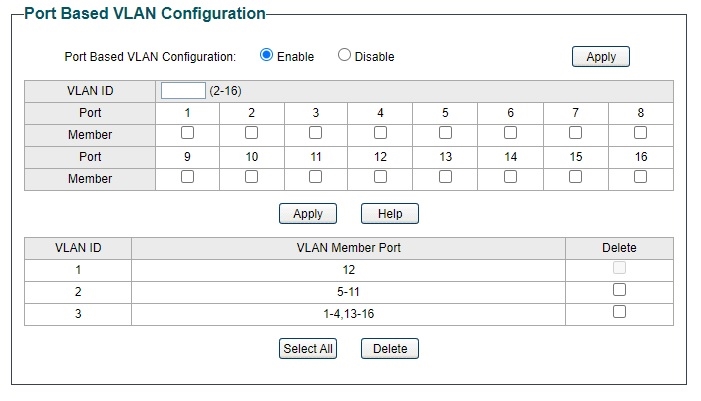Click into the VLAN ID input field
The width and height of the screenshot is (701, 401).
183,91
